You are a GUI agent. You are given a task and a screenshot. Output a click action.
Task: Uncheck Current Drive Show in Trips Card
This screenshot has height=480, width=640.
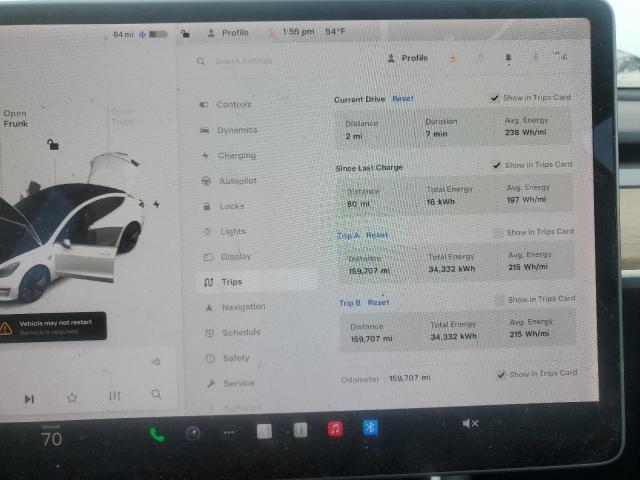tap(495, 98)
